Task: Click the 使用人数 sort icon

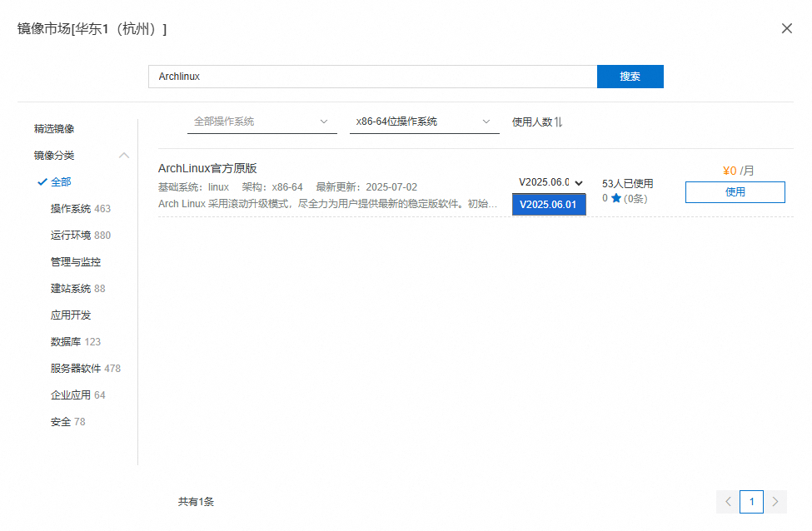Action: pos(558,122)
